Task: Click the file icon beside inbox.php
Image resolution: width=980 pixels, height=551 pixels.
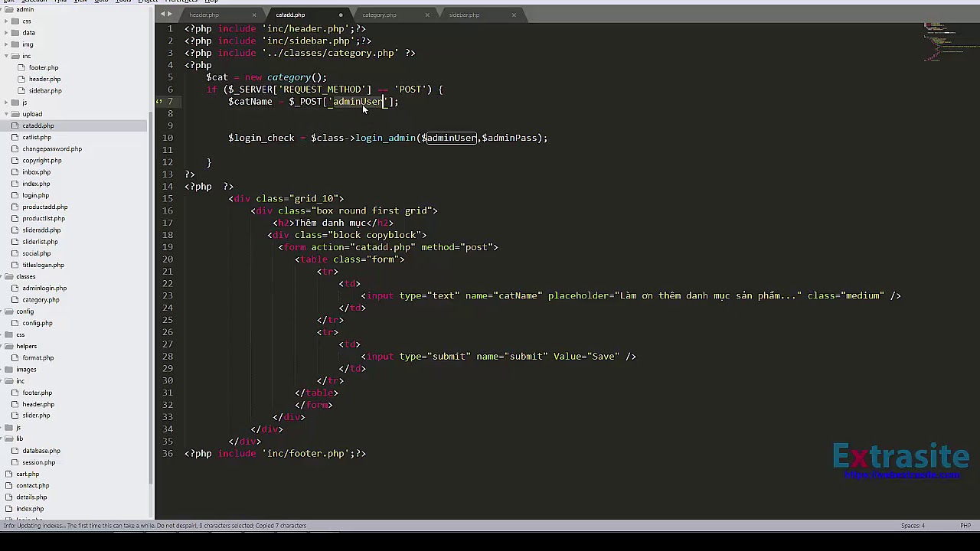Action: [x=15, y=172]
